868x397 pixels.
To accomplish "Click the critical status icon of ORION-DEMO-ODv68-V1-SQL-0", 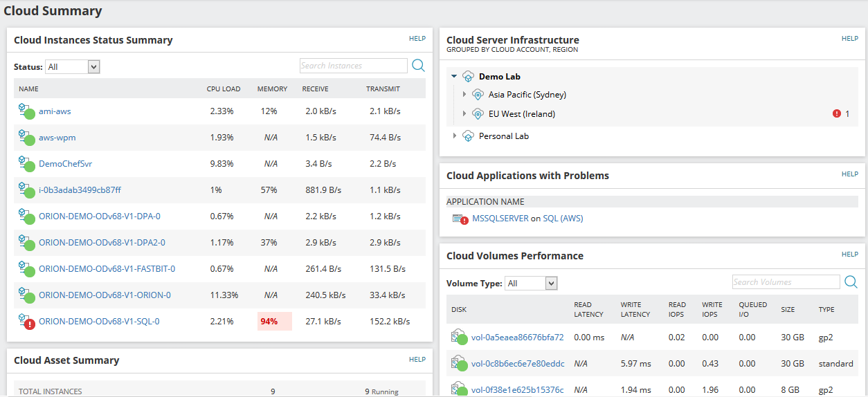I will coord(26,322).
